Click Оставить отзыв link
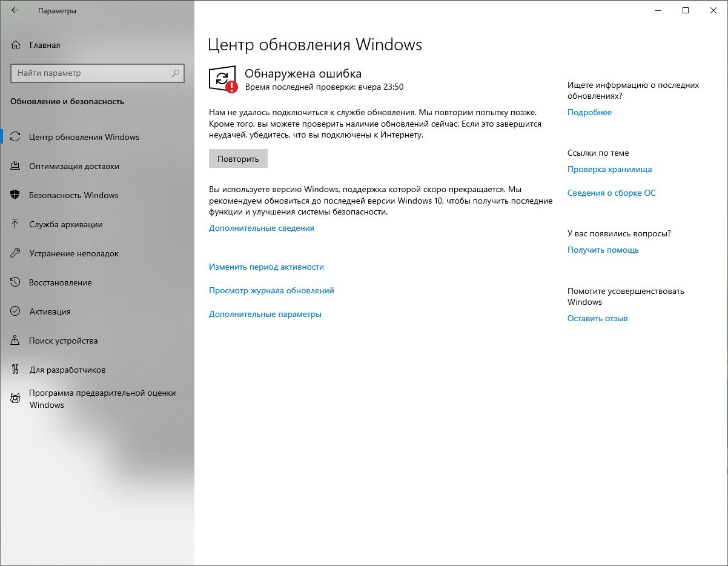The height and width of the screenshot is (566, 728). pyautogui.click(x=598, y=319)
